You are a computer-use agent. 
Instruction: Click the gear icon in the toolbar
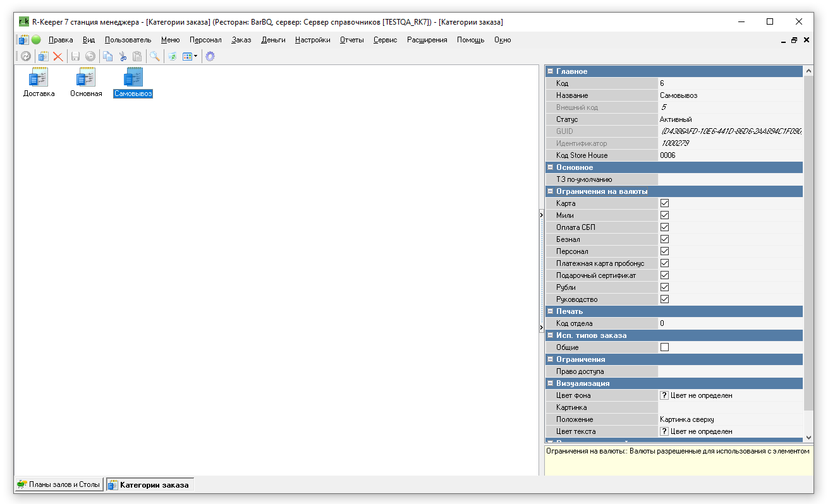pos(210,56)
